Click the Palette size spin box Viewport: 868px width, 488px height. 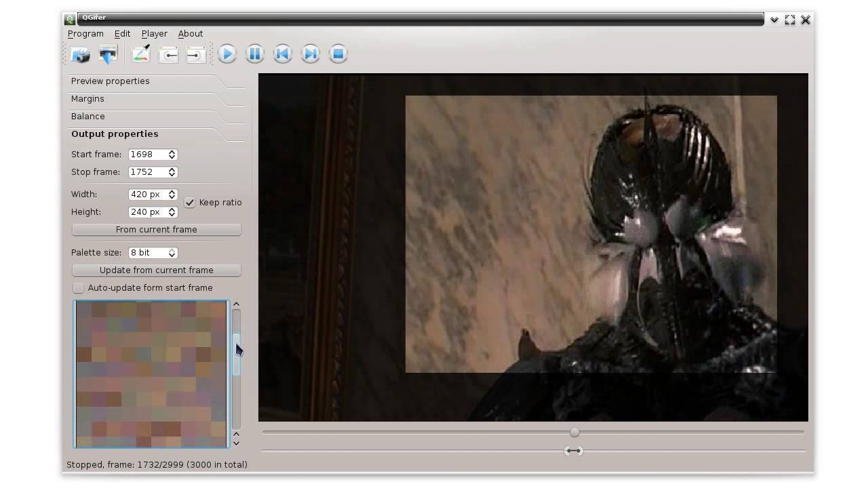click(153, 253)
